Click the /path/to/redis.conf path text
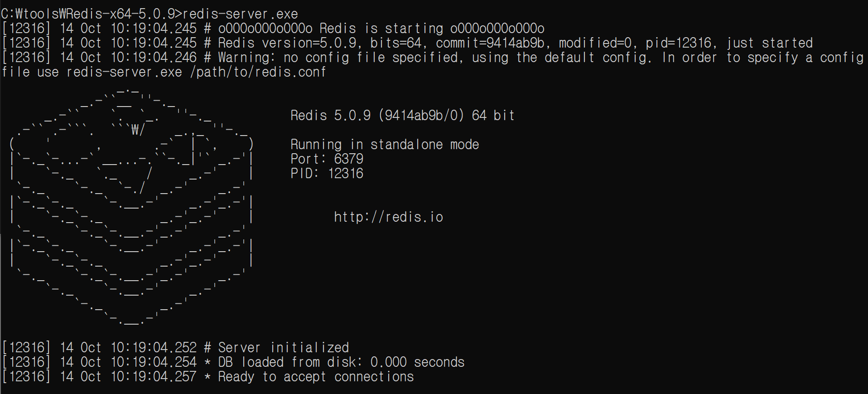The height and width of the screenshot is (394, 868). point(258,72)
